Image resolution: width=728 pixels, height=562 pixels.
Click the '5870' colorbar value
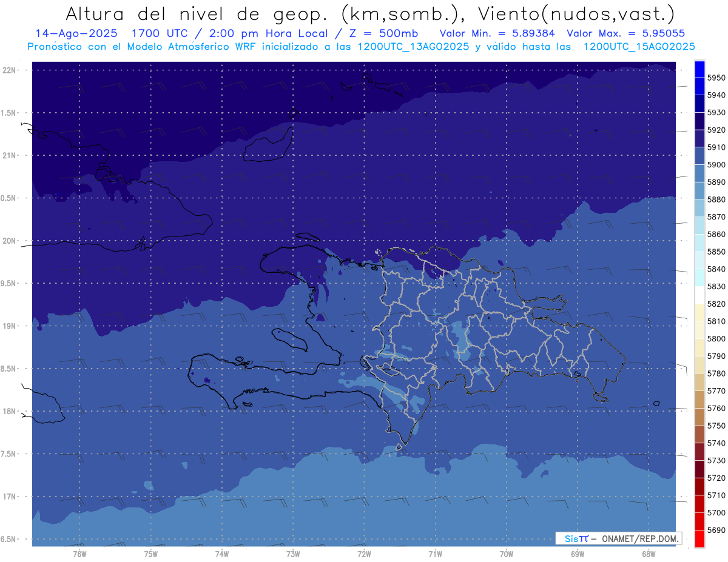point(716,216)
